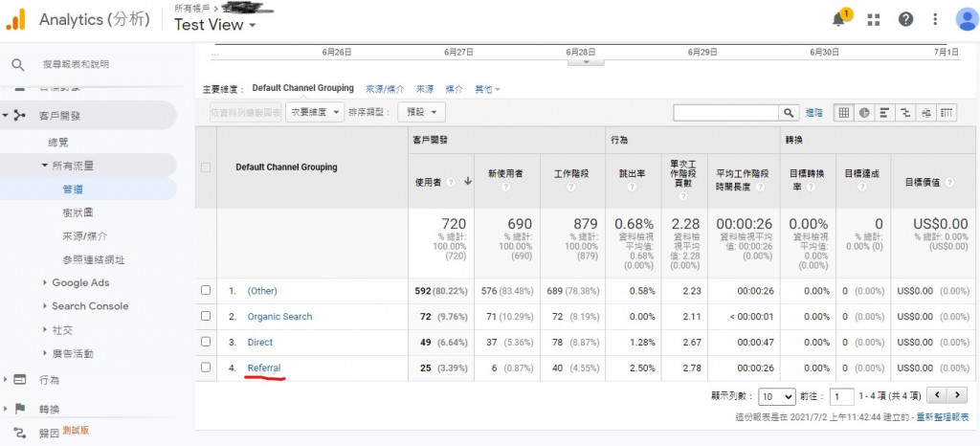980x446 pixels.
Task: Click the 歸因 attribution sidebar icon
Action: 20,433
